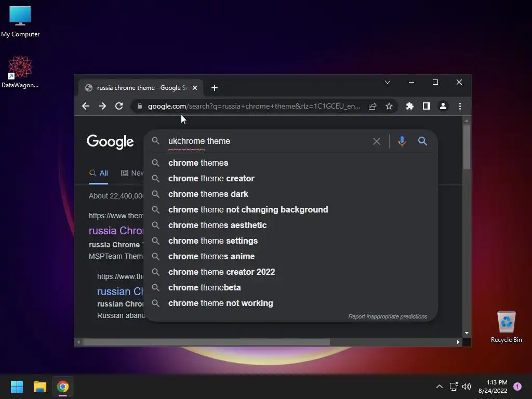Screen dimensions: 532x399
Task: Click the scroll down arrow
Action: [x=467, y=333]
